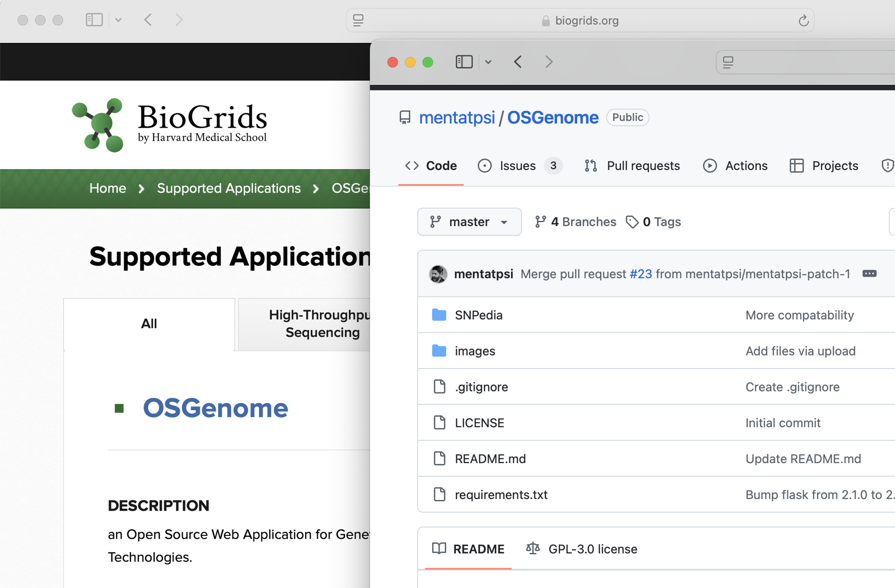Click the reload icon in biogrids address bar
This screenshot has width=895, height=588.
[803, 21]
